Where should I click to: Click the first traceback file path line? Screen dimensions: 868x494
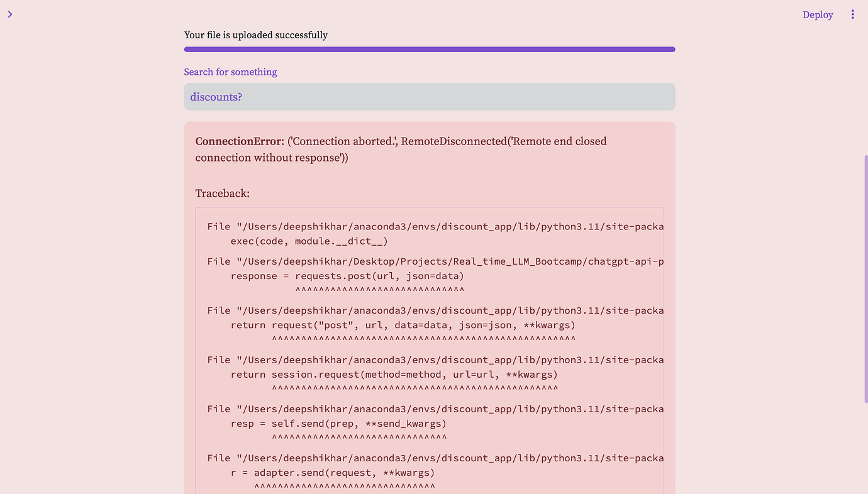click(435, 226)
